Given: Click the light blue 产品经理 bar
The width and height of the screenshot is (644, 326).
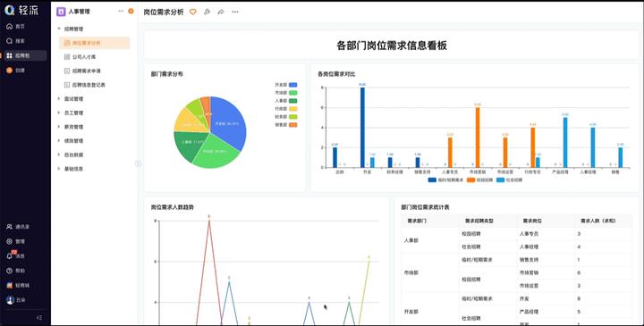Looking at the screenshot, I should coord(565,142).
